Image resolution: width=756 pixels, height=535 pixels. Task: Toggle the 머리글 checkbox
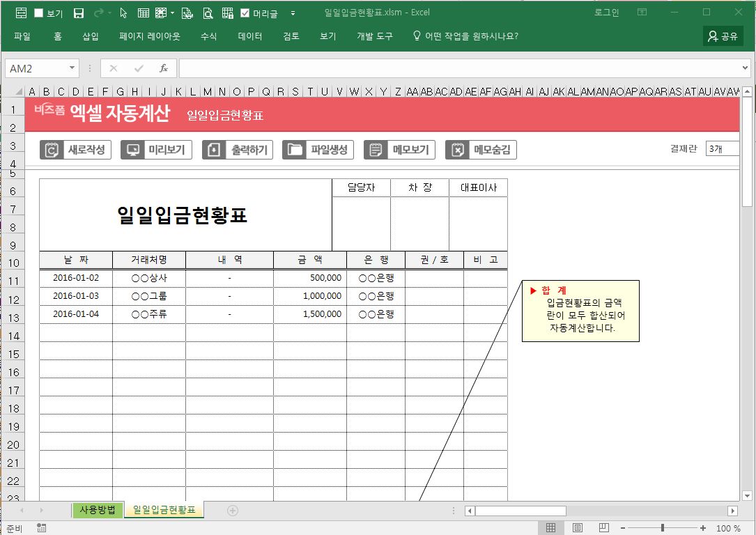(245, 13)
